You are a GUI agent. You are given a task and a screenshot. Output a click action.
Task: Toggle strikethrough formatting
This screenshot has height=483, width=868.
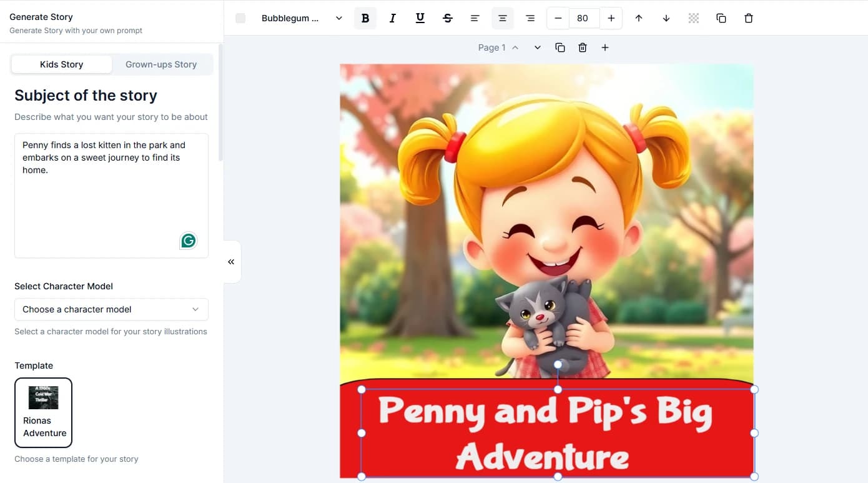click(448, 18)
